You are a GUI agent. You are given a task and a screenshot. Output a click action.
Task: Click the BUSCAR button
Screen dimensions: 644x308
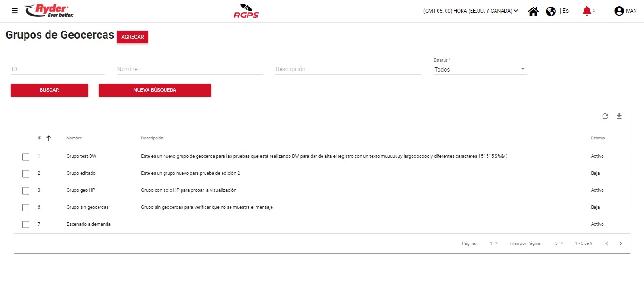pos(50,90)
